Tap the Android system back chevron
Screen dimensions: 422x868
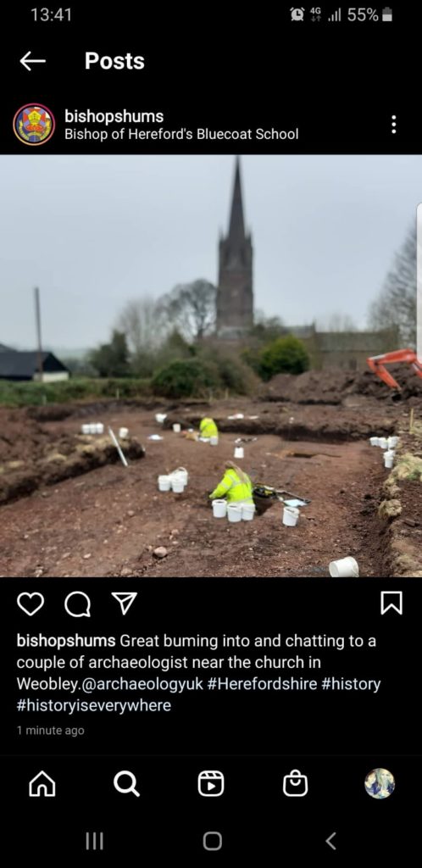point(330,842)
